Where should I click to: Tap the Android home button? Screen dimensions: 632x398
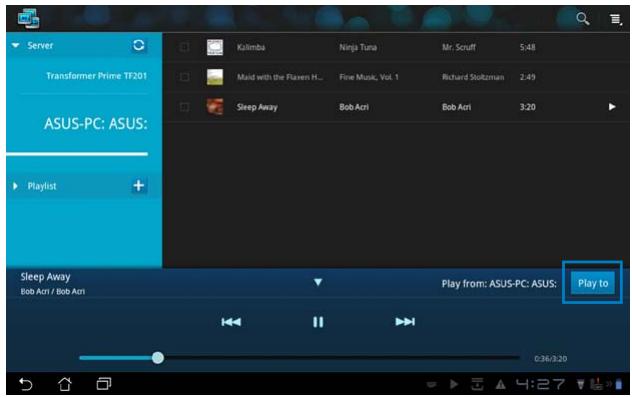tap(65, 384)
